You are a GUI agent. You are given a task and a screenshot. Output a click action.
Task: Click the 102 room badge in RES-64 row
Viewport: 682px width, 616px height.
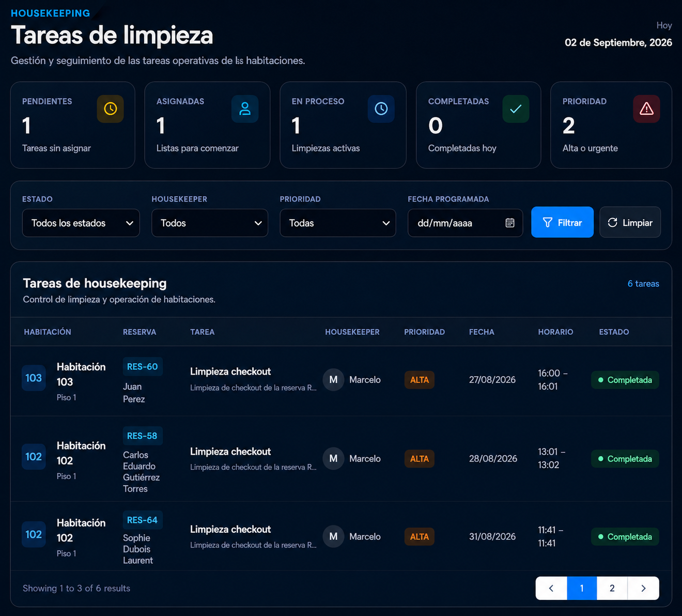point(34,534)
